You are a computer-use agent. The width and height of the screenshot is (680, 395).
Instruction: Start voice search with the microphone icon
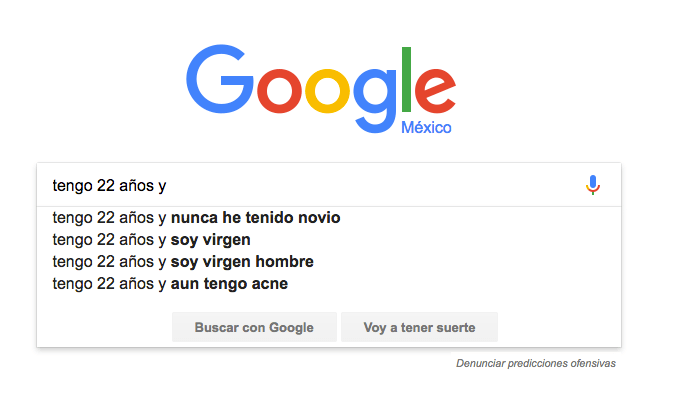(592, 185)
